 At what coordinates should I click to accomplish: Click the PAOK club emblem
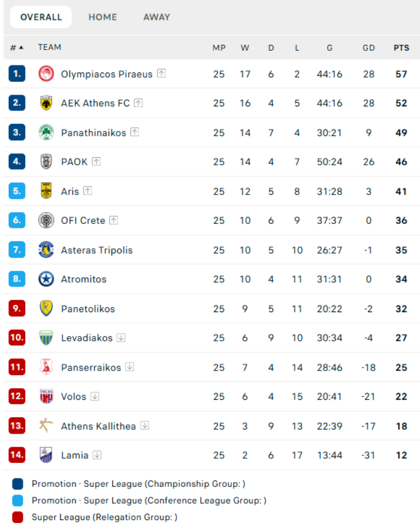point(46,161)
